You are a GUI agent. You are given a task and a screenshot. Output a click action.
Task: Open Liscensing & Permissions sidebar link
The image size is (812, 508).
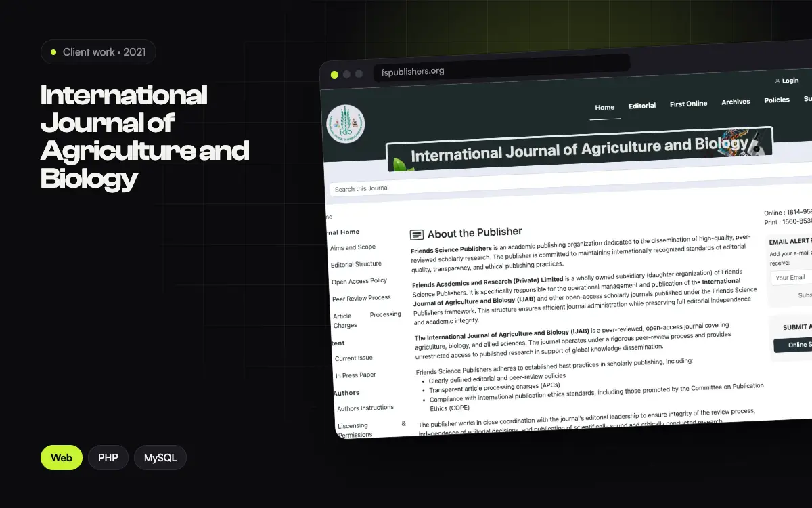click(371, 429)
